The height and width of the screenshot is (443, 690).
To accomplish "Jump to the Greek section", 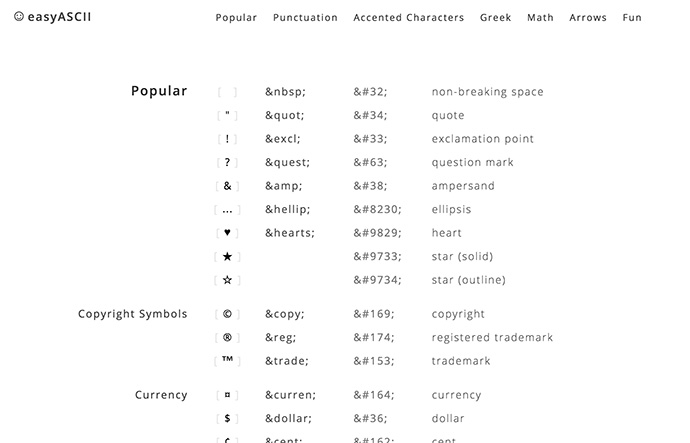I will click(495, 18).
